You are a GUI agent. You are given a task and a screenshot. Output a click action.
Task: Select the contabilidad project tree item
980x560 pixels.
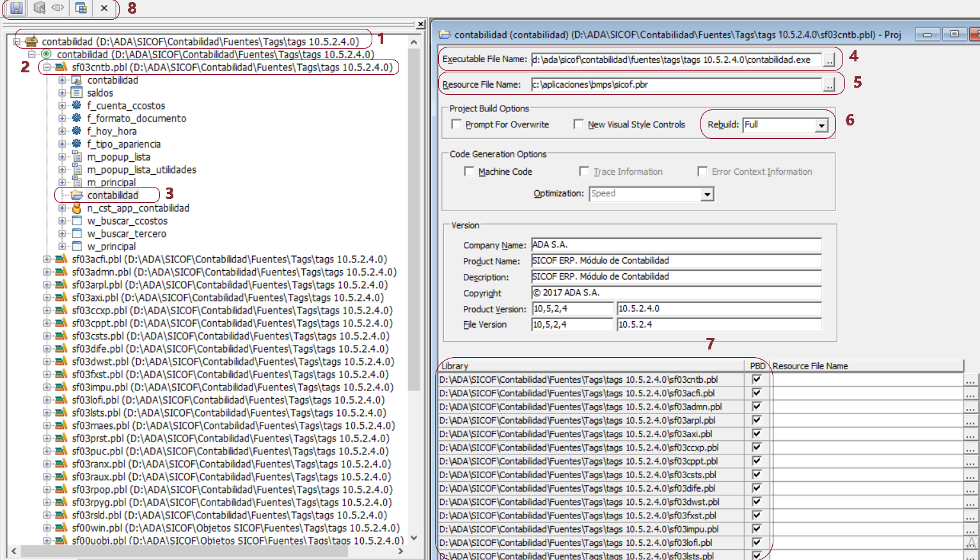pos(113,195)
